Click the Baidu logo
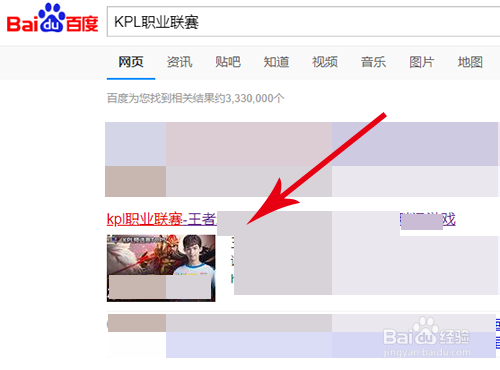 [53, 19]
